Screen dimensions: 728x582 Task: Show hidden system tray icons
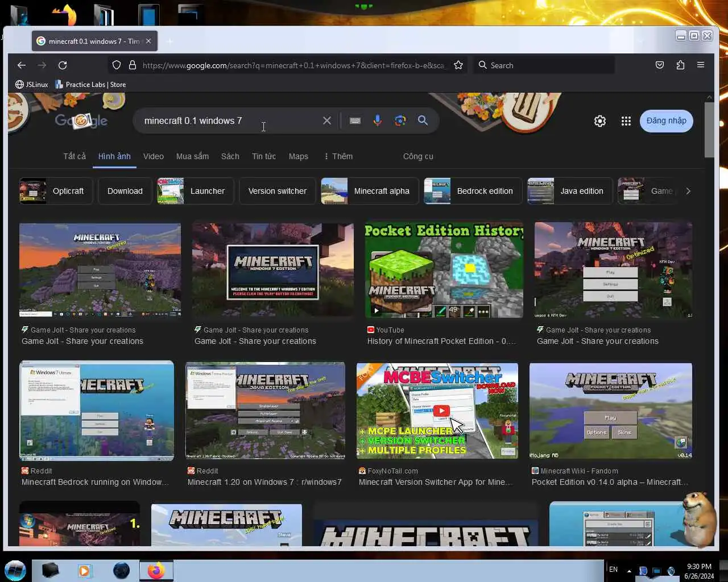pos(629,571)
